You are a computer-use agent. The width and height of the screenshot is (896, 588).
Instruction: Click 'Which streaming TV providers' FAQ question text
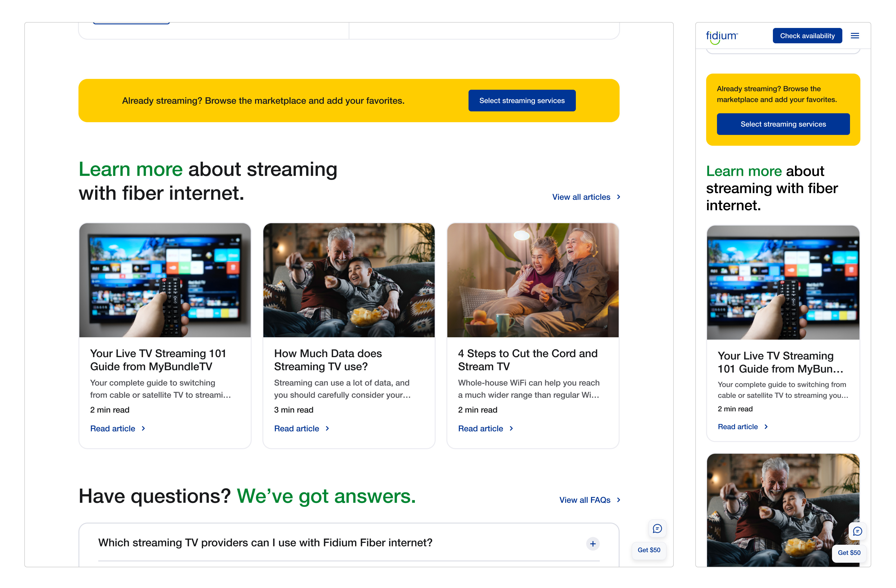click(x=265, y=542)
